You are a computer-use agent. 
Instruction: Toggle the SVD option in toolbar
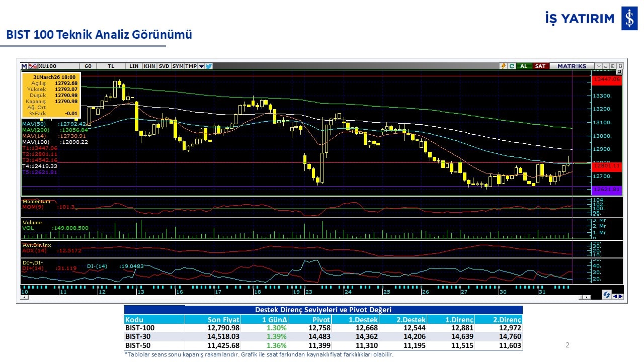[164, 66]
